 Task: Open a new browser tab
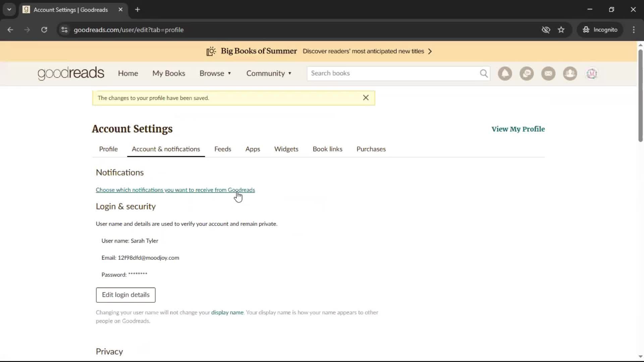point(138,10)
